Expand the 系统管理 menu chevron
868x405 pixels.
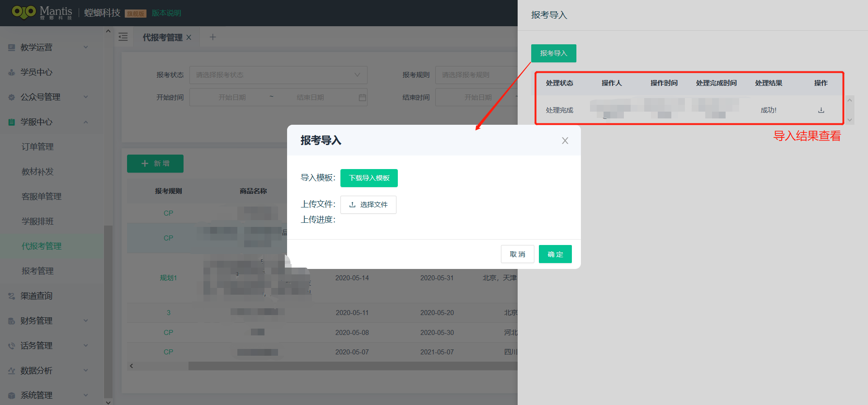[86, 396]
